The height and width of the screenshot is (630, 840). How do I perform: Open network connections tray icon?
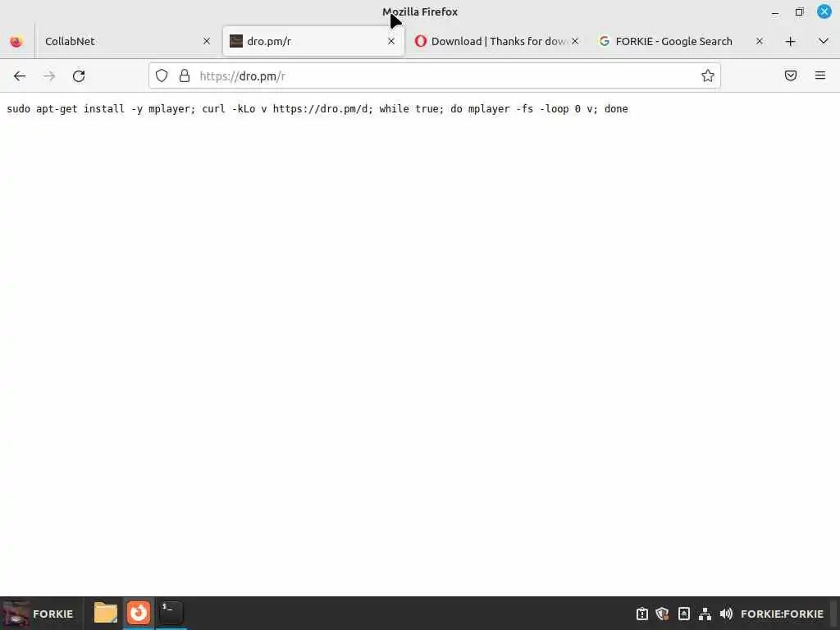click(705, 614)
